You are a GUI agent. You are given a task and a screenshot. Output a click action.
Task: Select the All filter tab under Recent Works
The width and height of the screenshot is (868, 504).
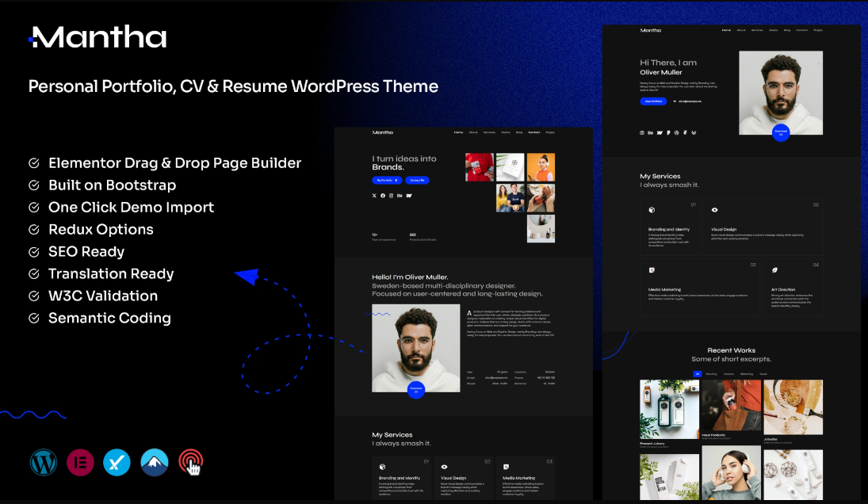click(x=698, y=374)
